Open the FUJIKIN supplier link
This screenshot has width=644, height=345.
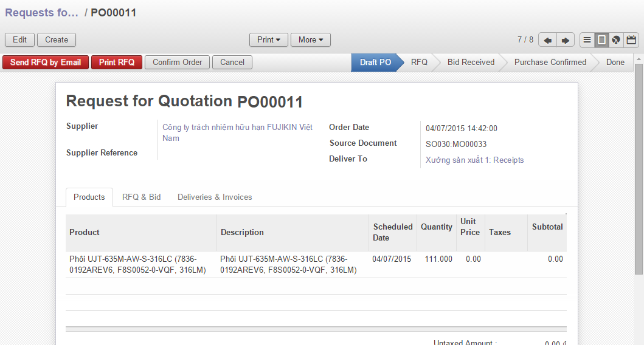click(x=237, y=128)
